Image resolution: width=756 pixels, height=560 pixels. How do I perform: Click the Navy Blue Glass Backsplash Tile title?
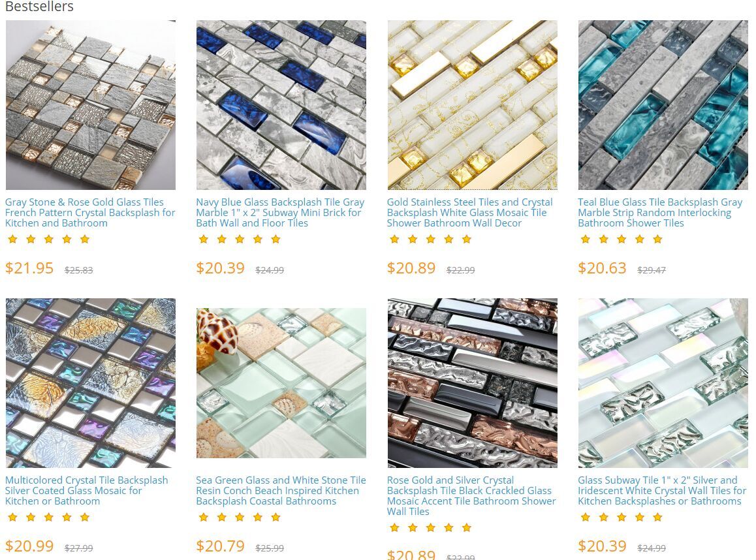click(280, 213)
